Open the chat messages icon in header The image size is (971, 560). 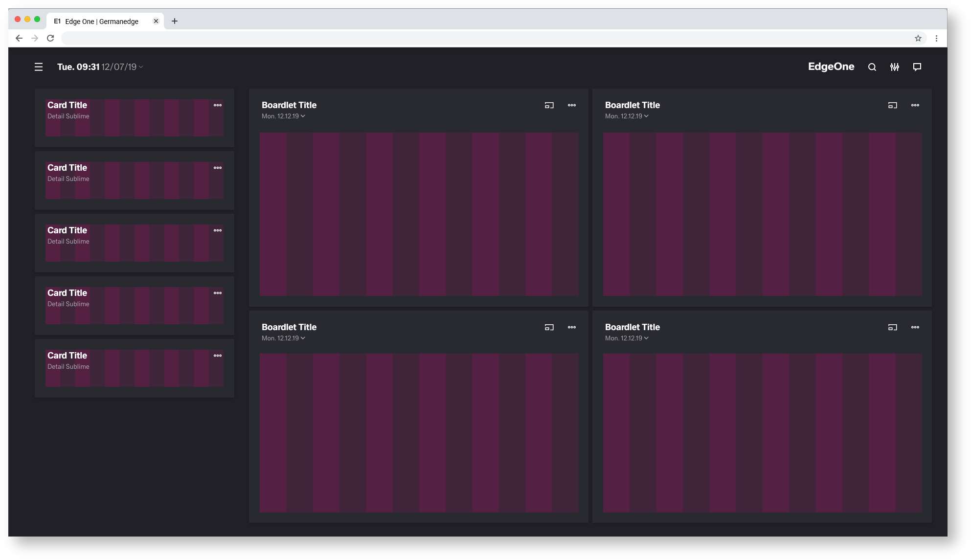coord(917,67)
